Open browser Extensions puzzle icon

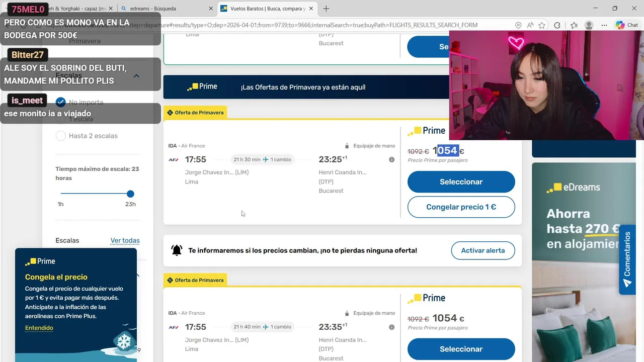(557, 25)
